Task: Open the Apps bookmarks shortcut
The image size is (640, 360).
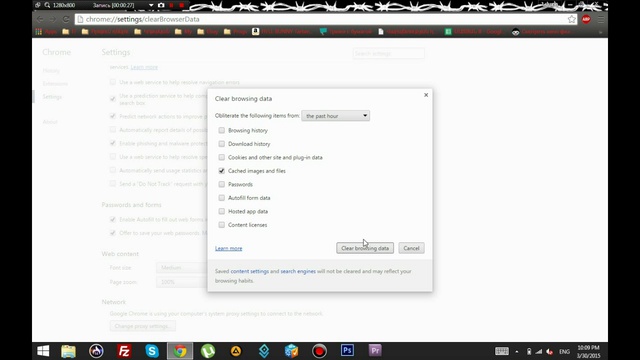Action: click(x=46, y=31)
